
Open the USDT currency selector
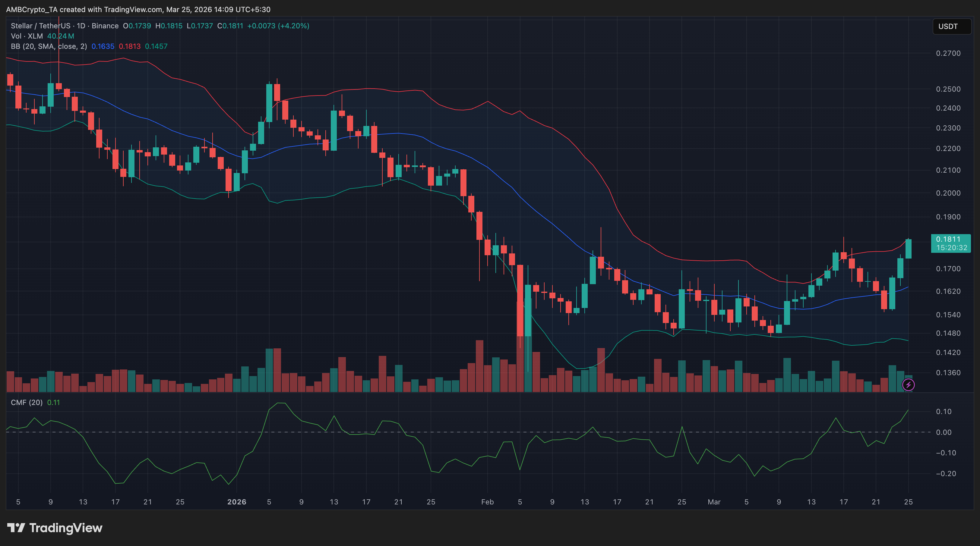(951, 26)
